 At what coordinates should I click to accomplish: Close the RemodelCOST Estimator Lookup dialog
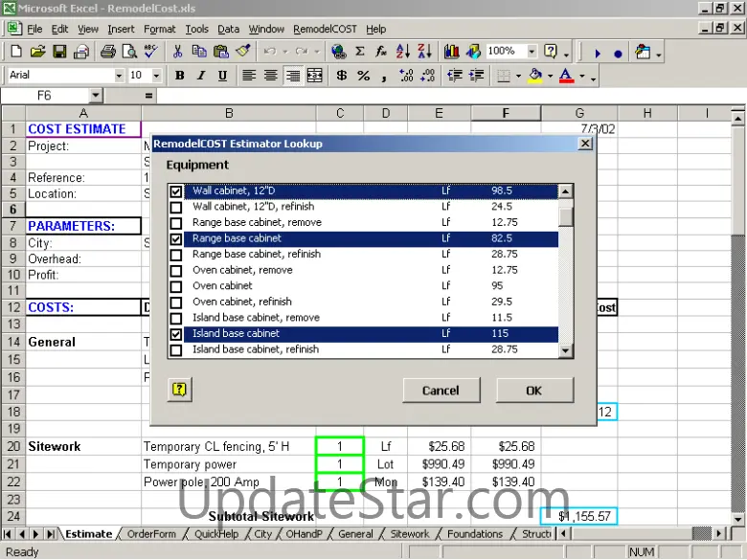(585, 144)
